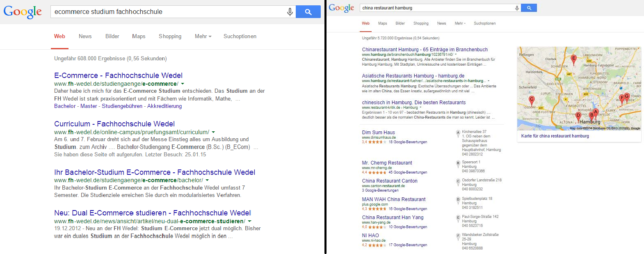
Task: Open Shopping tab in china restaurant window
Action: coord(421,23)
